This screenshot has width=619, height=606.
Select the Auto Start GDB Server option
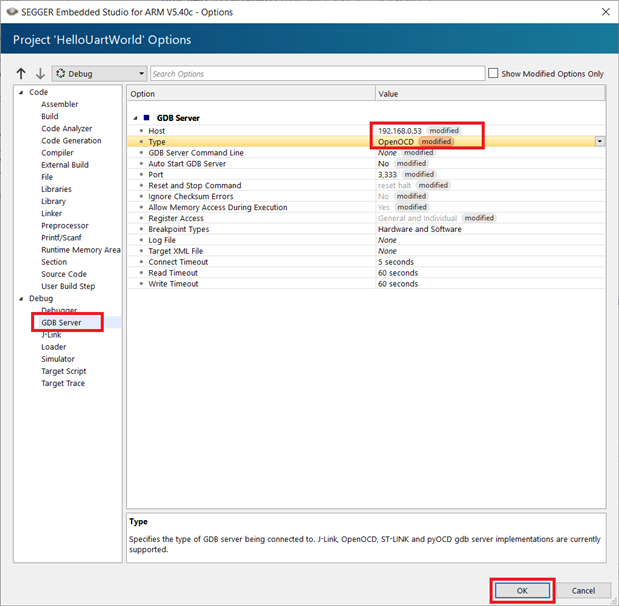pos(366,164)
